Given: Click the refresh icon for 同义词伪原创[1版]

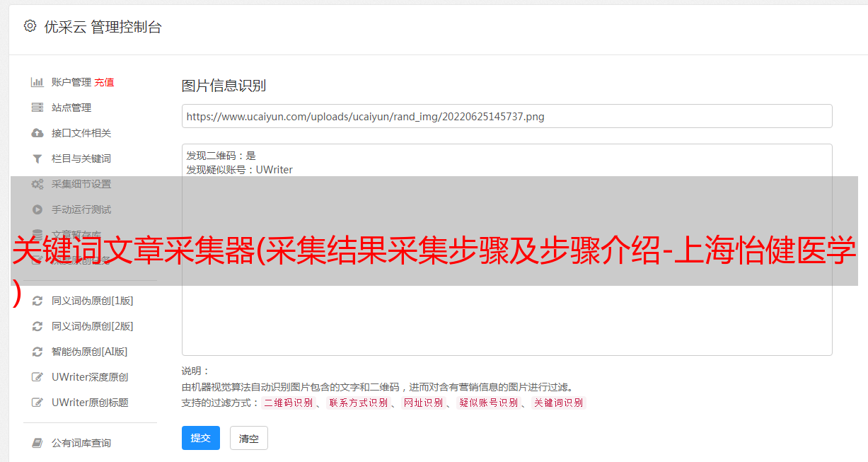Looking at the screenshot, I should (37, 301).
